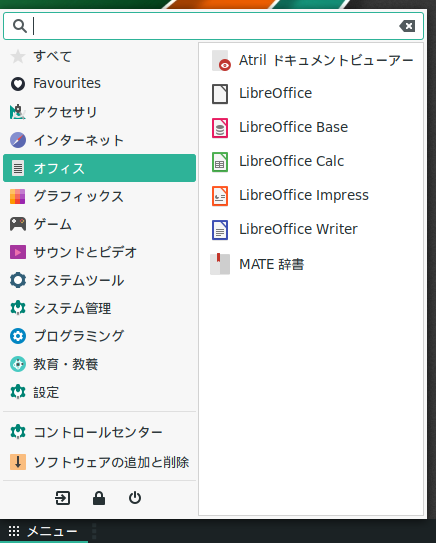Open コントロールセンター text link

(98, 432)
